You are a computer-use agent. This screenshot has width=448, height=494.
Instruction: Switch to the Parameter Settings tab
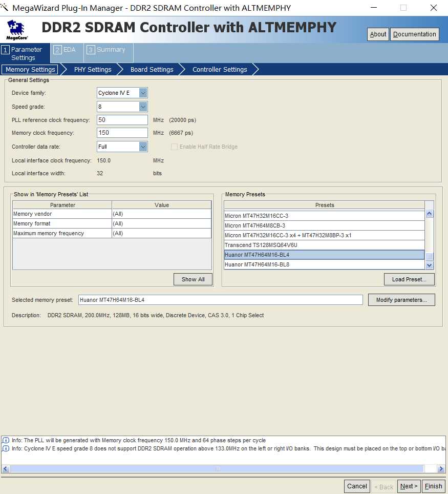25,53
